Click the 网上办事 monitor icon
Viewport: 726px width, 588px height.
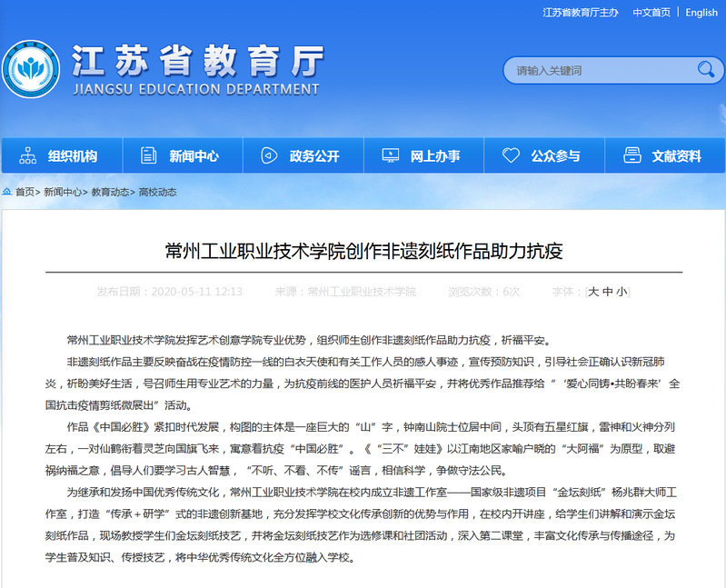pos(391,155)
